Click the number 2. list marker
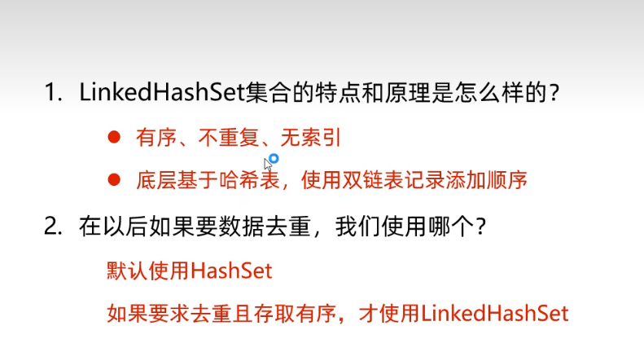This screenshot has height=339, width=644. click(x=53, y=227)
